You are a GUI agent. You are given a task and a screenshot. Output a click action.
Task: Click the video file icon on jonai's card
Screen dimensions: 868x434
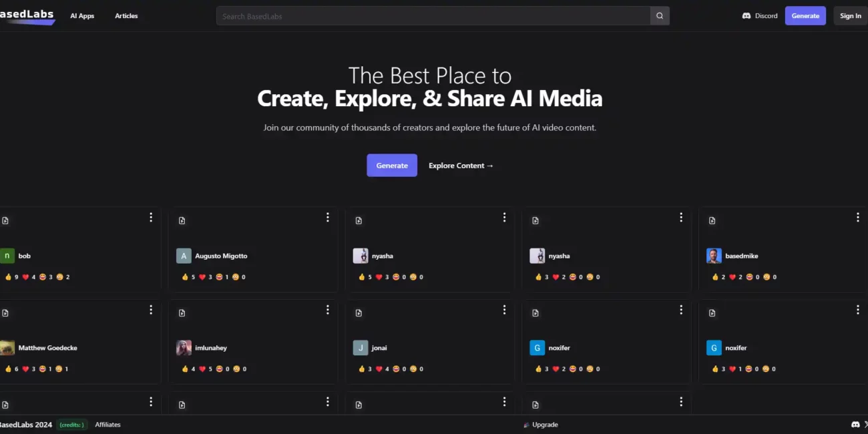click(x=359, y=312)
